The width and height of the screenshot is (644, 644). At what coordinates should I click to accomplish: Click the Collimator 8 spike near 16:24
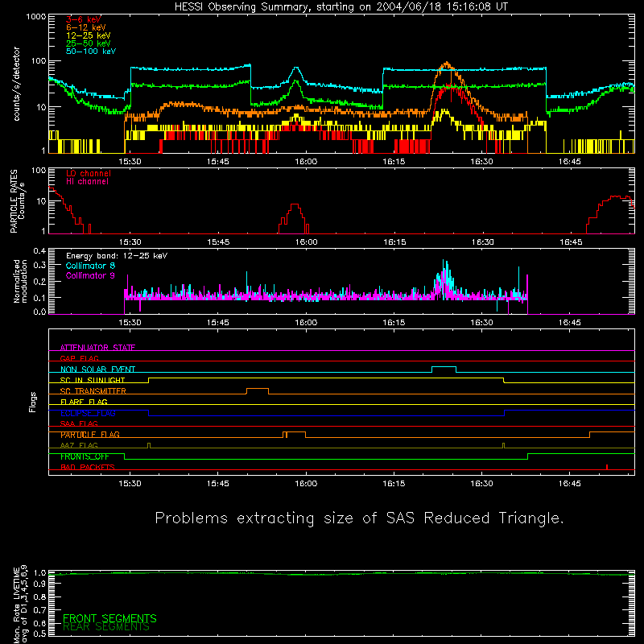click(445, 275)
